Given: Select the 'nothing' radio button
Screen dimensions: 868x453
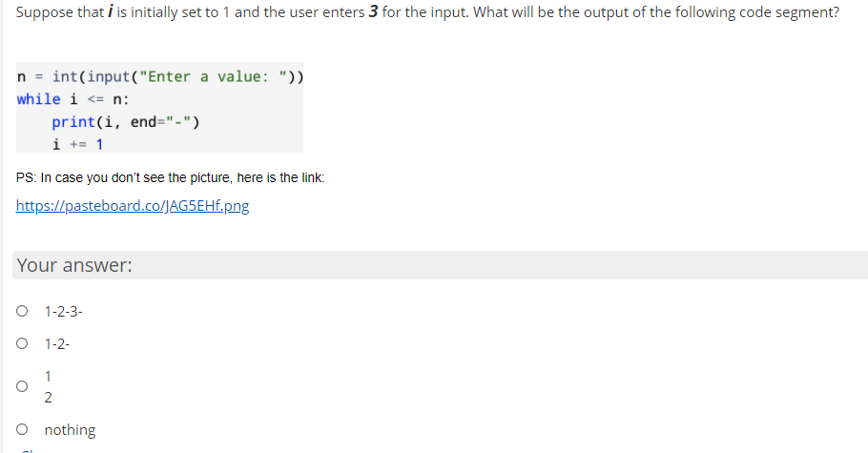Looking at the screenshot, I should [22, 430].
